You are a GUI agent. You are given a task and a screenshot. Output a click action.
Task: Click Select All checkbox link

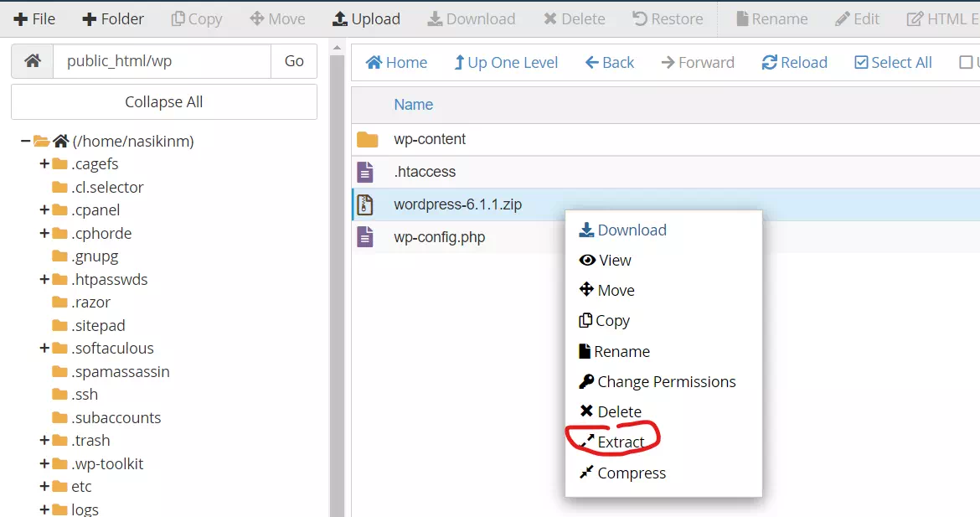[893, 63]
